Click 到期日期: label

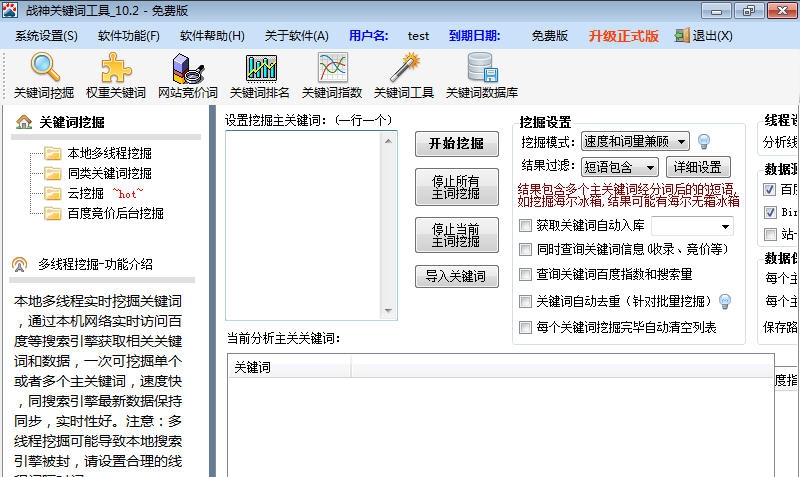point(474,36)
